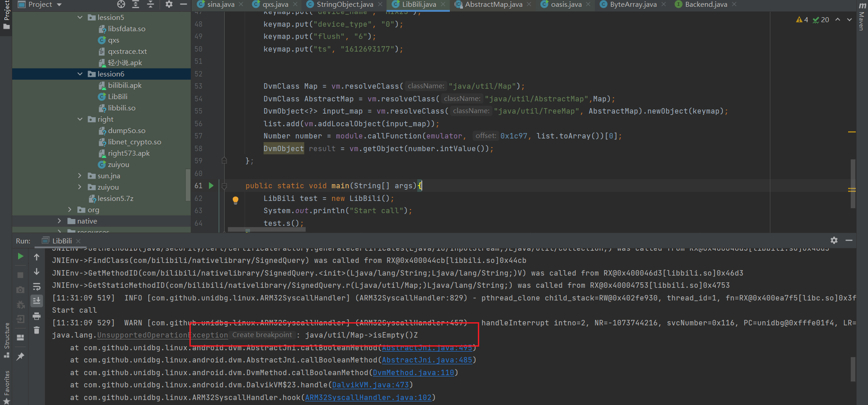
Task: Switch to qxs.java tab
Action: click(275, 5)
